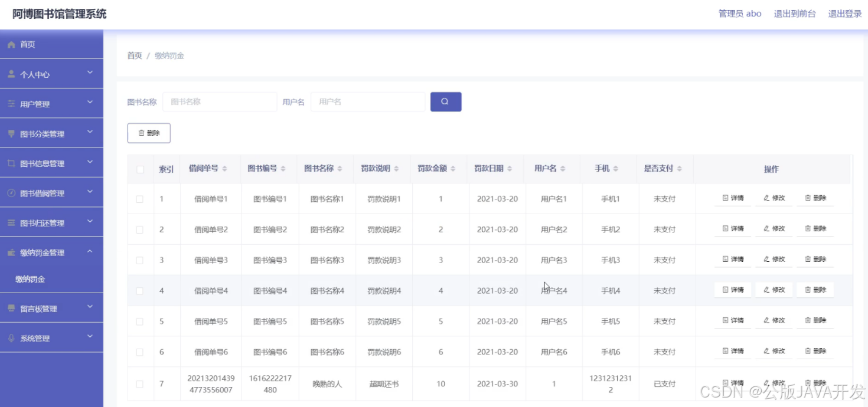Sort by 罚款说明 column arrows
This screenshot has height=407, width=868.
(397, 169)
